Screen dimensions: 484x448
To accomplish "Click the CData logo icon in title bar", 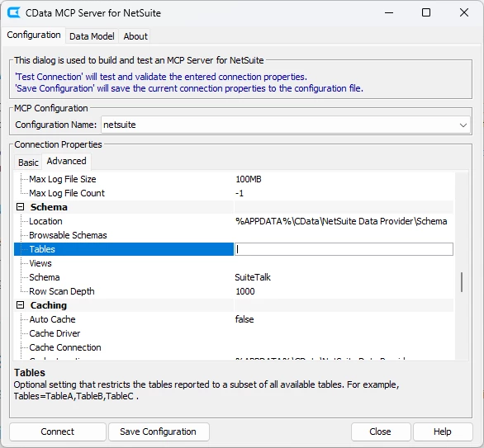I will tap(14, 13).
